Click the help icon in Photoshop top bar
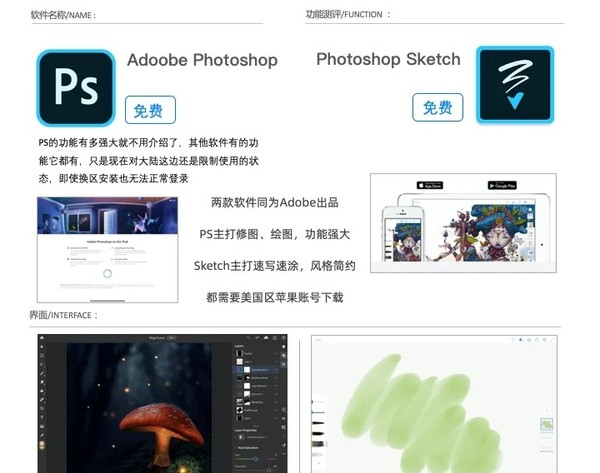Image resolution: width=600 pixels, height=473 pixels. 284,338
